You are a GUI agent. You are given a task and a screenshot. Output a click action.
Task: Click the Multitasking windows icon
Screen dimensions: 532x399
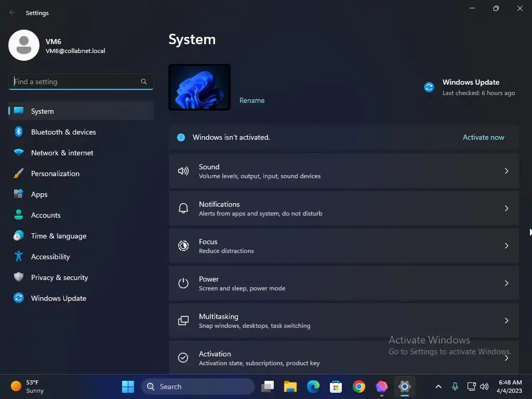click(x=183, y=321)
